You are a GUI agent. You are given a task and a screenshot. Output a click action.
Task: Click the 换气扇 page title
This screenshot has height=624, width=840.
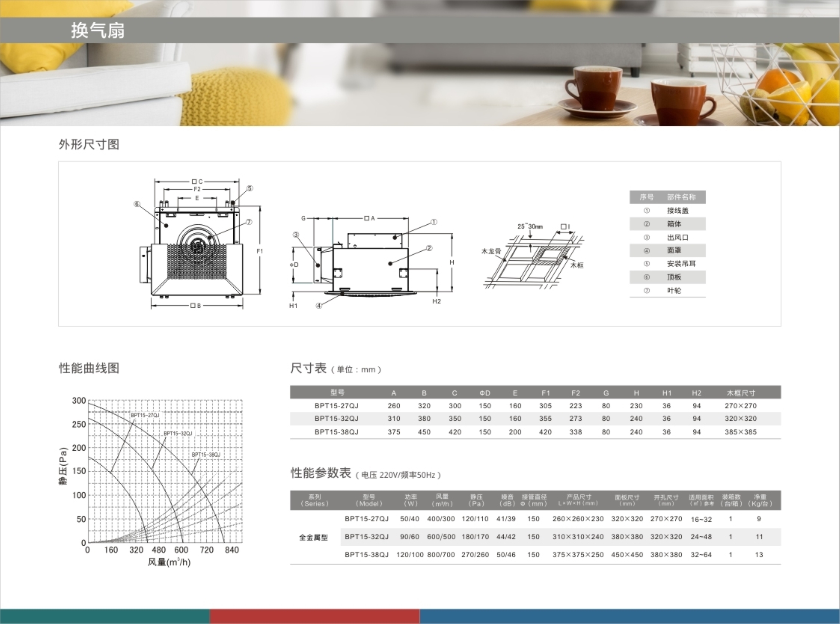coord(98,30)
